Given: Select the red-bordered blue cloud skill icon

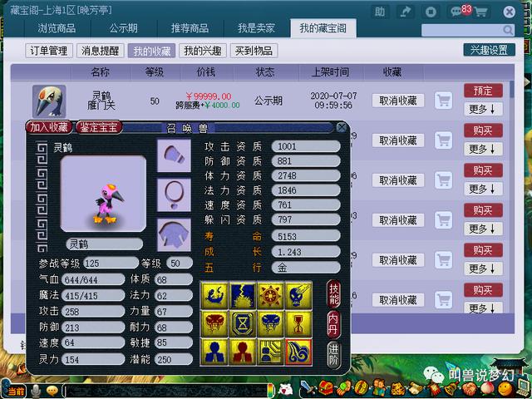Looking at the screenshot, I should click(298, 352).
